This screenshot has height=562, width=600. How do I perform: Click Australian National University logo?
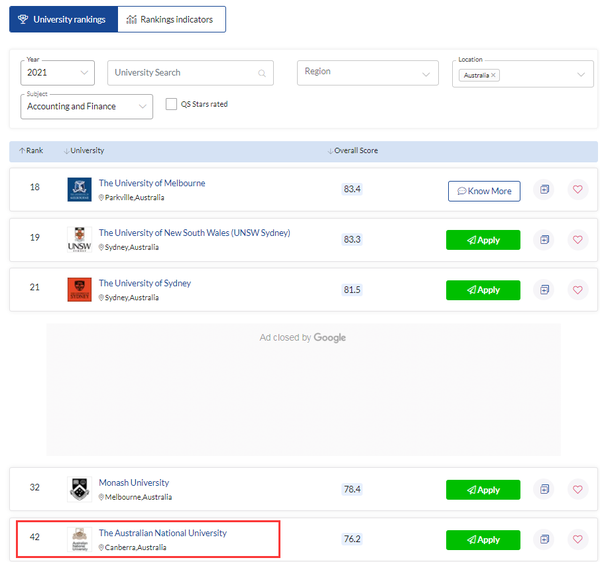point(80,539)
